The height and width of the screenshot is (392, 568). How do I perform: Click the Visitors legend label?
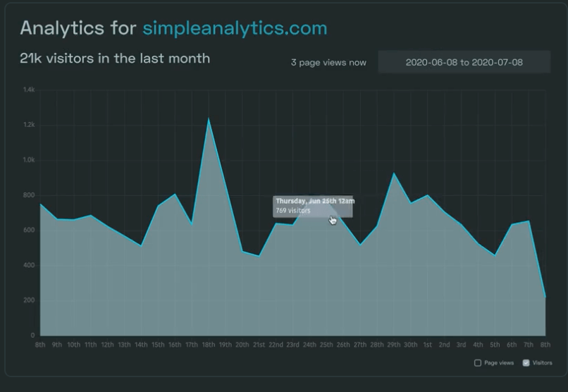[543, 362]
